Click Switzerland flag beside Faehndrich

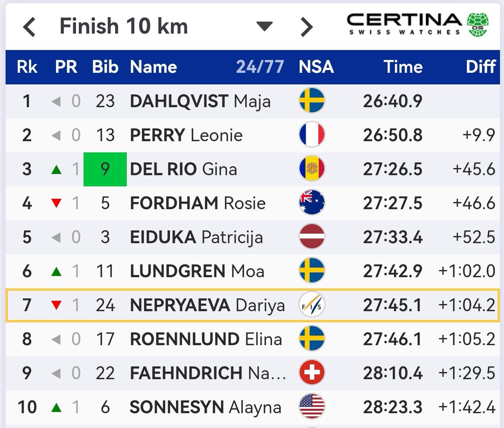pos(312,373)
